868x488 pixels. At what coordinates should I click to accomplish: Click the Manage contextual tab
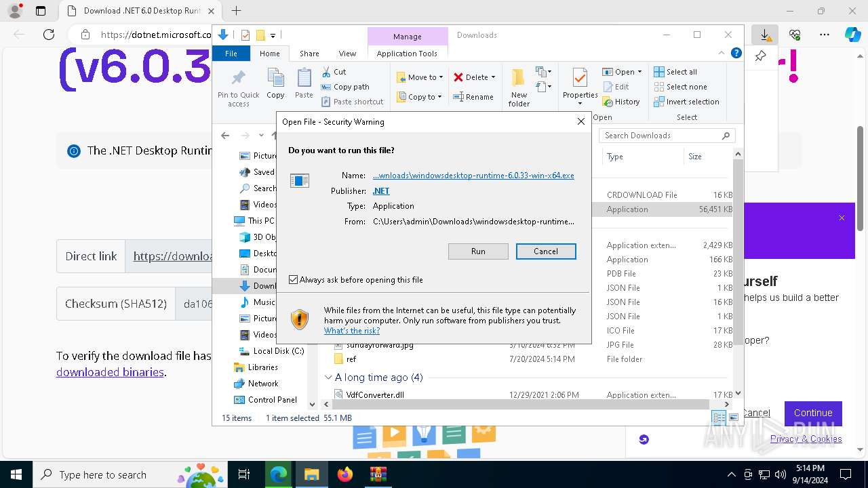click(407, 37)
